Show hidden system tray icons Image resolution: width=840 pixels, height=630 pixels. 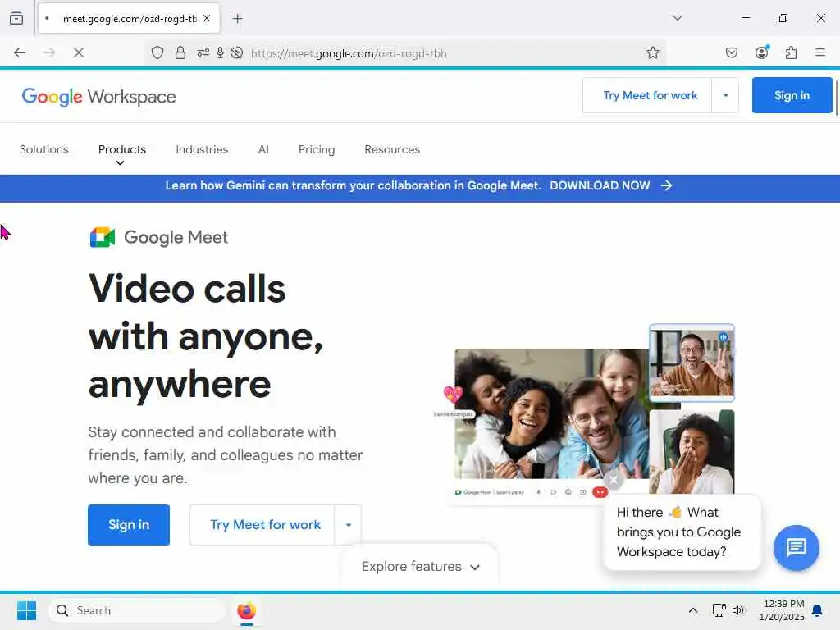[692, 610]
